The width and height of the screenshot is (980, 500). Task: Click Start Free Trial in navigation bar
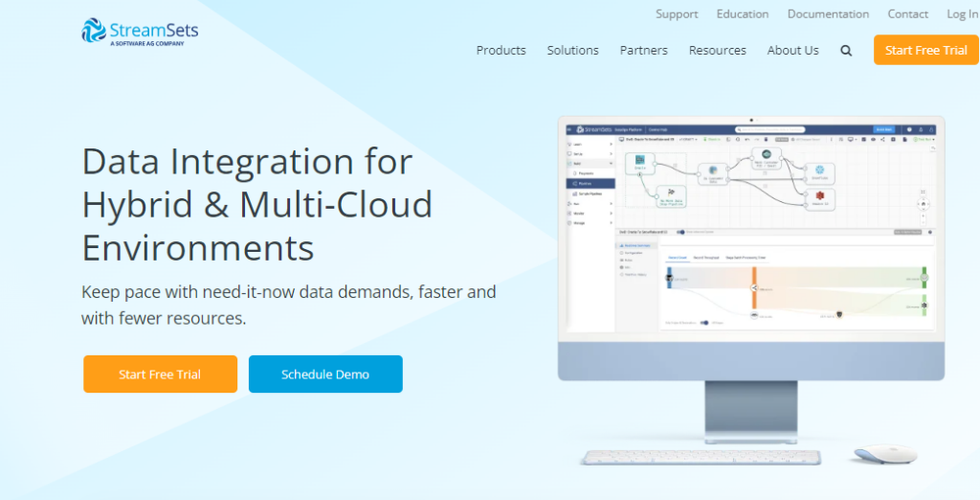point(926,50)
